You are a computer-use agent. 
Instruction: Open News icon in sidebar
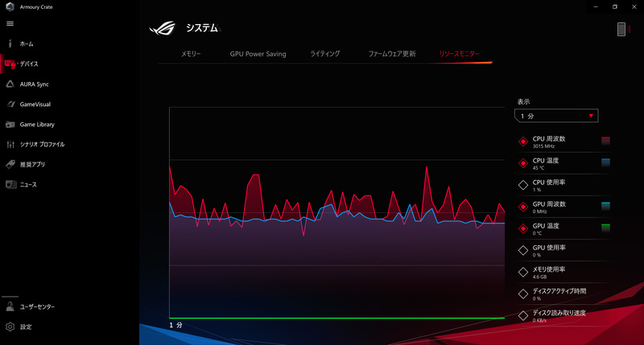pos(10,184)
